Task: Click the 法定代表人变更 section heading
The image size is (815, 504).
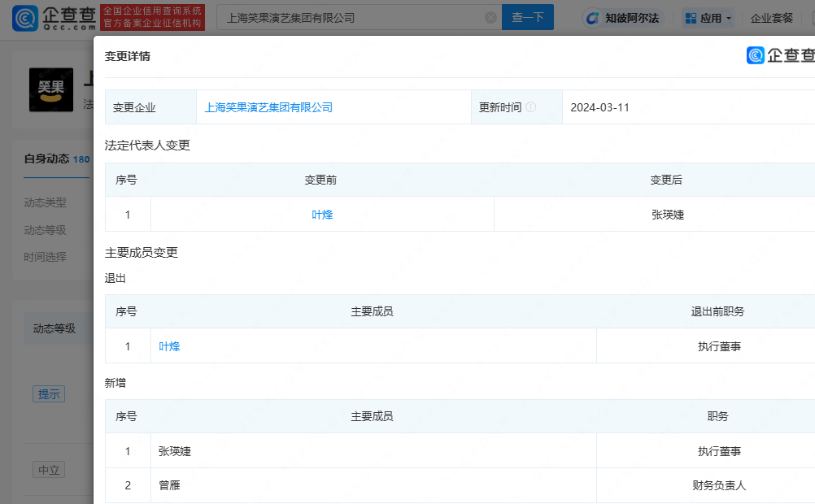Action: click(x=147, y=145)
